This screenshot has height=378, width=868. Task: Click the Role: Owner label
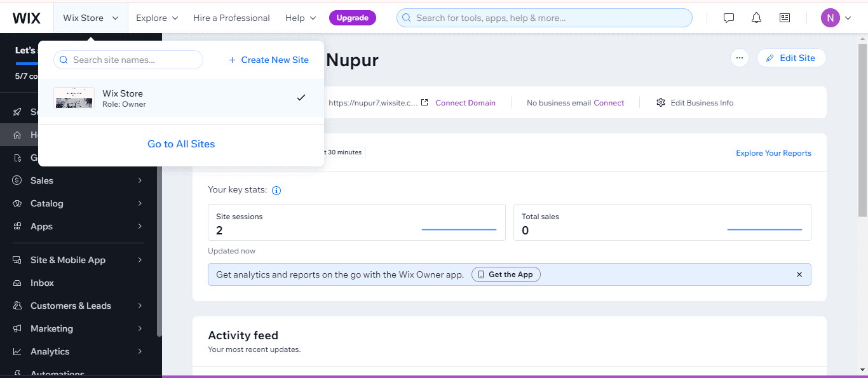124,104
